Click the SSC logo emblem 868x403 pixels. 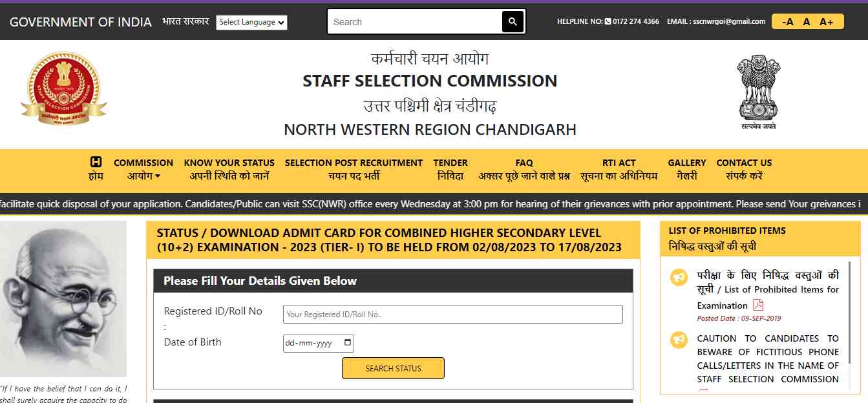tap(63, 90)
